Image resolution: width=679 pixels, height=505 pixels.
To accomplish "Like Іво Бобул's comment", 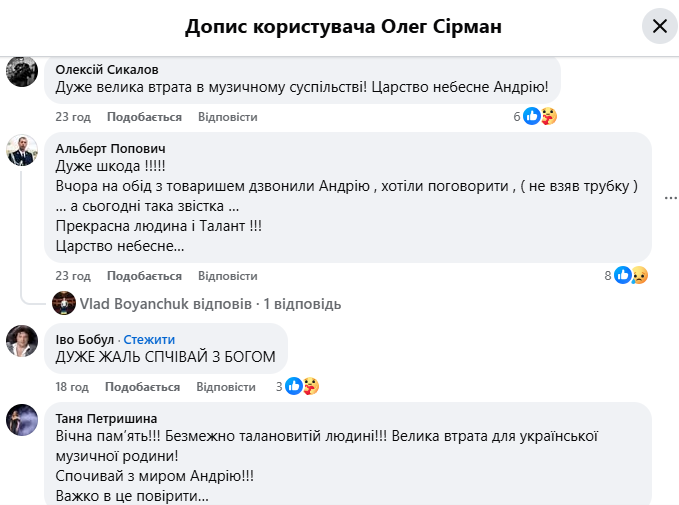I will (x=144, y=386).
